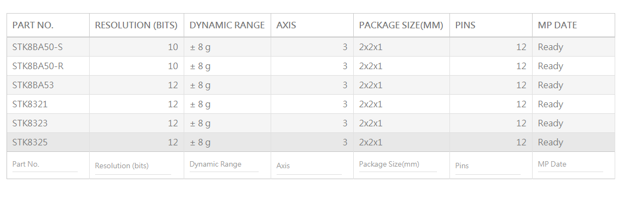Click the MP DATE column header
The width and height of the screenshot is (644, 208).
[573, 25]
